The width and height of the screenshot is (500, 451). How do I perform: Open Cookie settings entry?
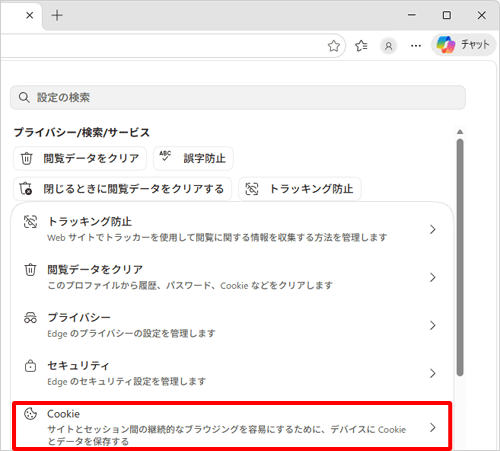[232, 427]
